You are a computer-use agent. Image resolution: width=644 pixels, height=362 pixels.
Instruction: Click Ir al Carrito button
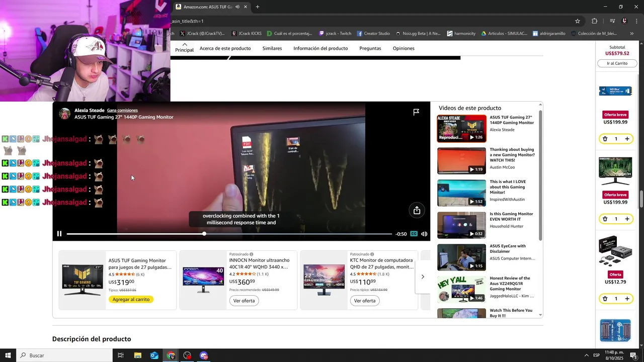pyautogui.click(x=617, y=63)
